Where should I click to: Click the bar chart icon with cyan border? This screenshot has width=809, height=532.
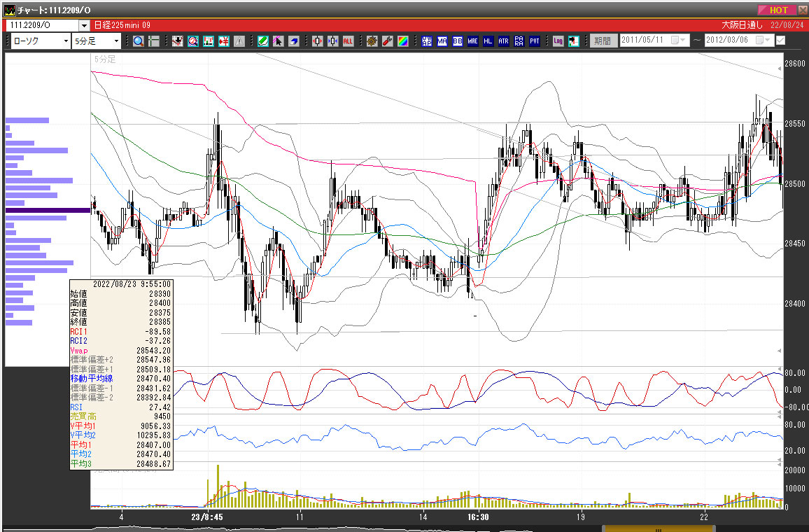pos(209,41)
